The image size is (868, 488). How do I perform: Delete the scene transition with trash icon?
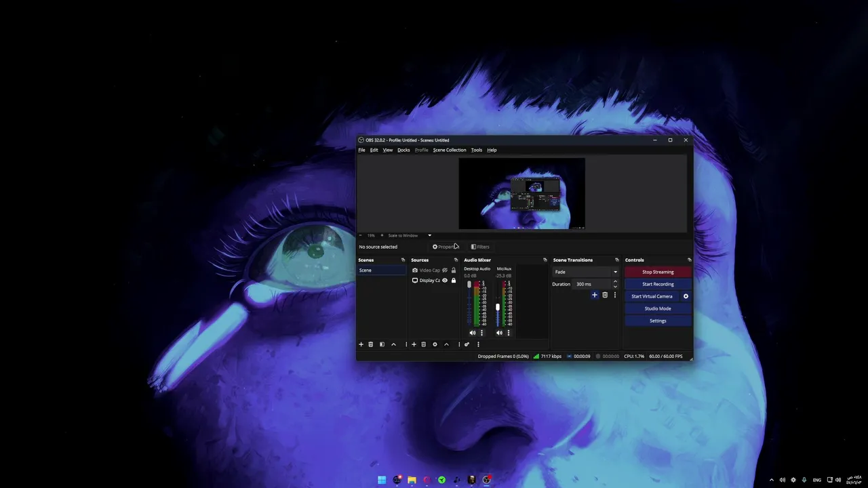click(x=605, y=295)
